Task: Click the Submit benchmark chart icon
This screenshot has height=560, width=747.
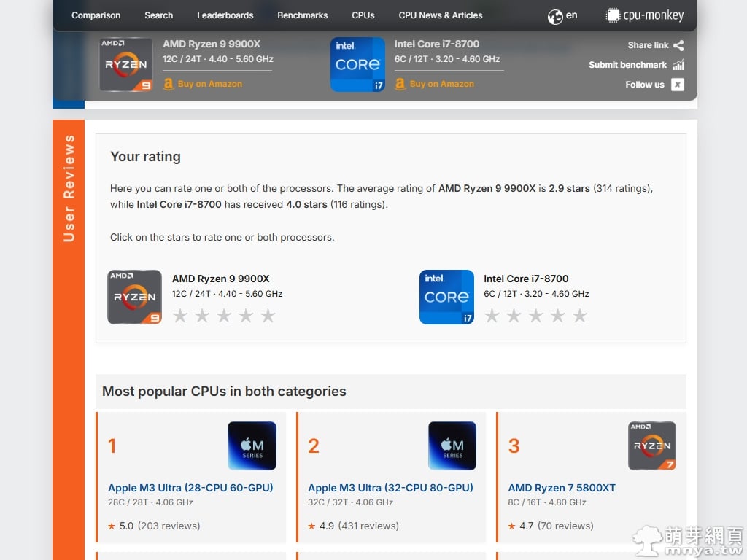Action: coord(678,65)
